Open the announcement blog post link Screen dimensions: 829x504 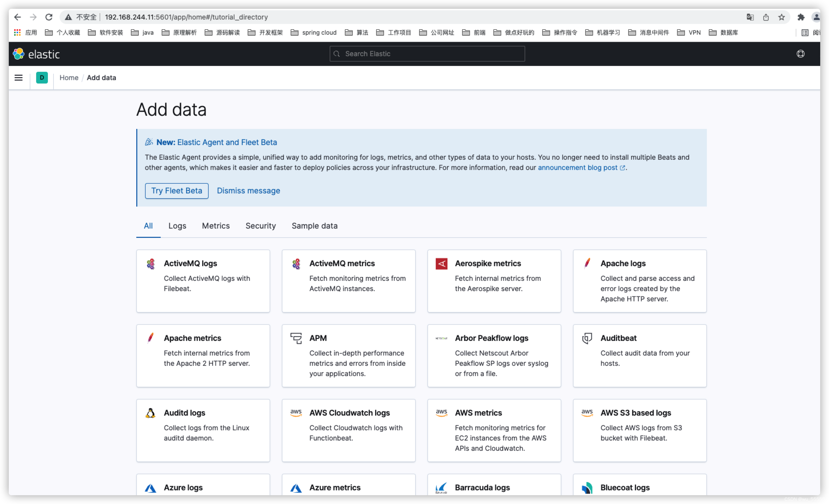coord(577,168)
